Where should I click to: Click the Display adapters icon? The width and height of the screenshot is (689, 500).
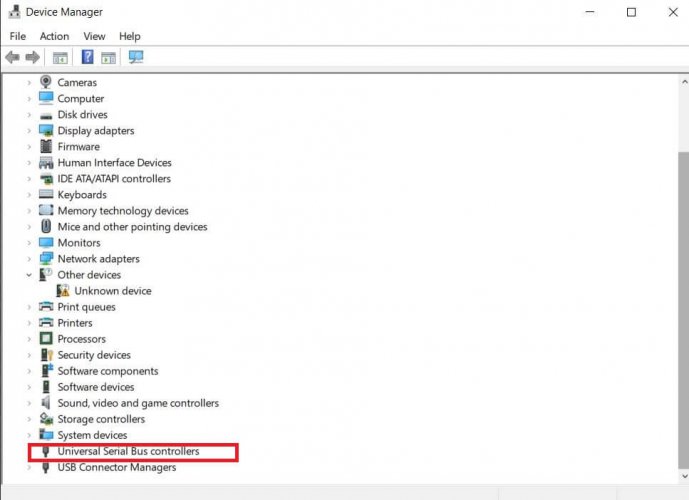(46, 130)
